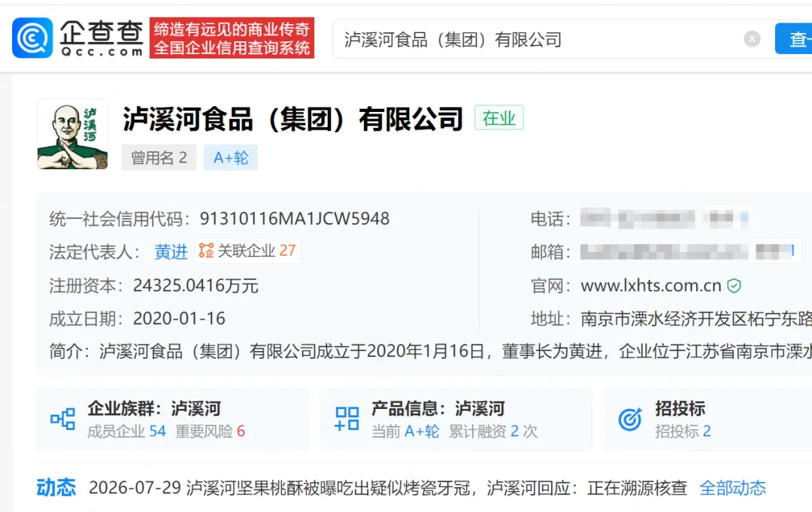View 当前 A+轮 financing round
Viewport: 812px width, 512px height.
tap(405, 432)
